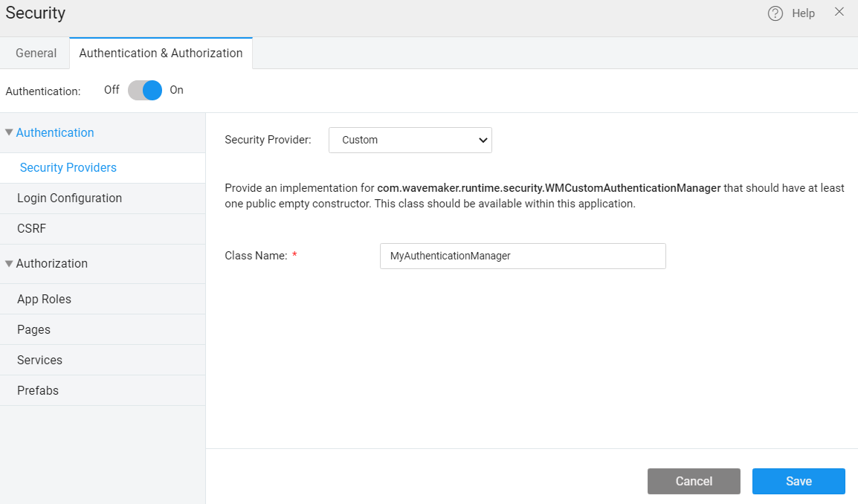
Task: Open Services authorization settings
Action: coord(40,360)
